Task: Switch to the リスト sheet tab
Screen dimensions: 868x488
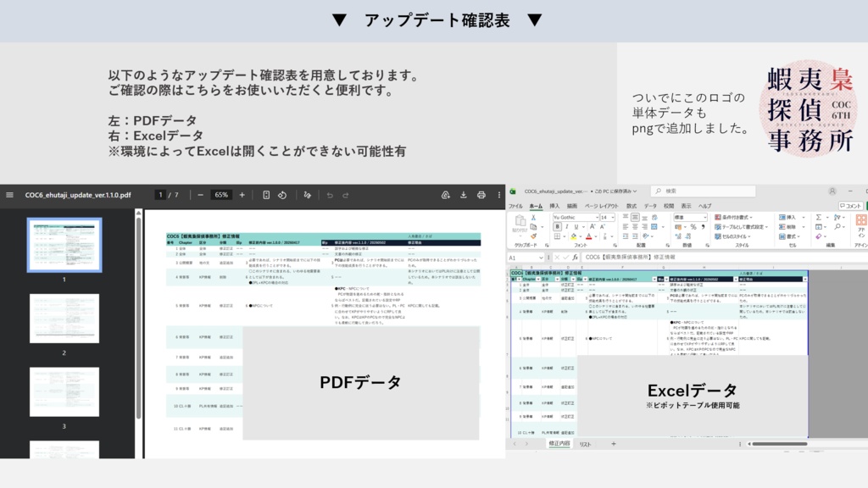Action: tap(585, 444)
